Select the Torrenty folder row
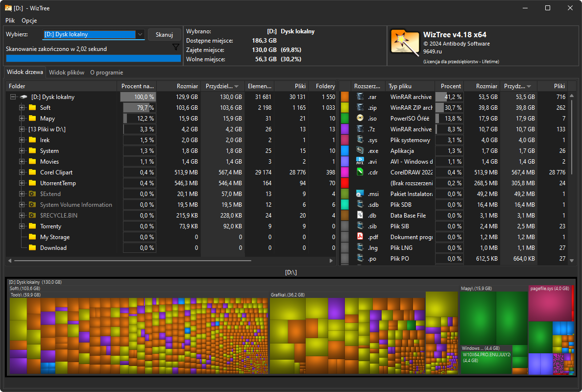 pos(171,226)
